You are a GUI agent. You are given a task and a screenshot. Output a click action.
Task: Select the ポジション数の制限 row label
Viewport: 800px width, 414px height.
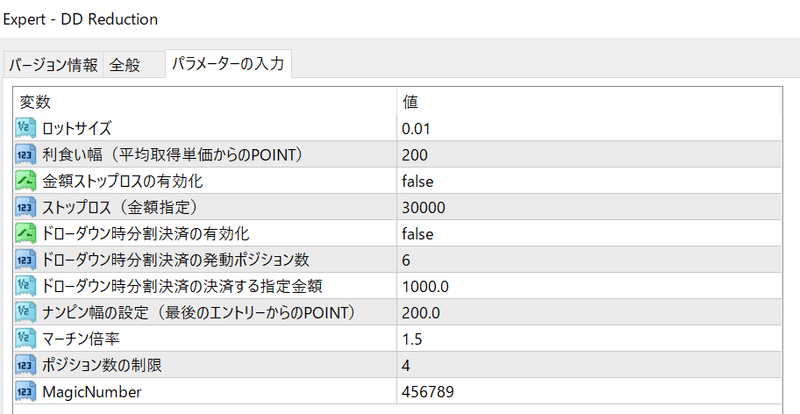[x=102, y=366]
